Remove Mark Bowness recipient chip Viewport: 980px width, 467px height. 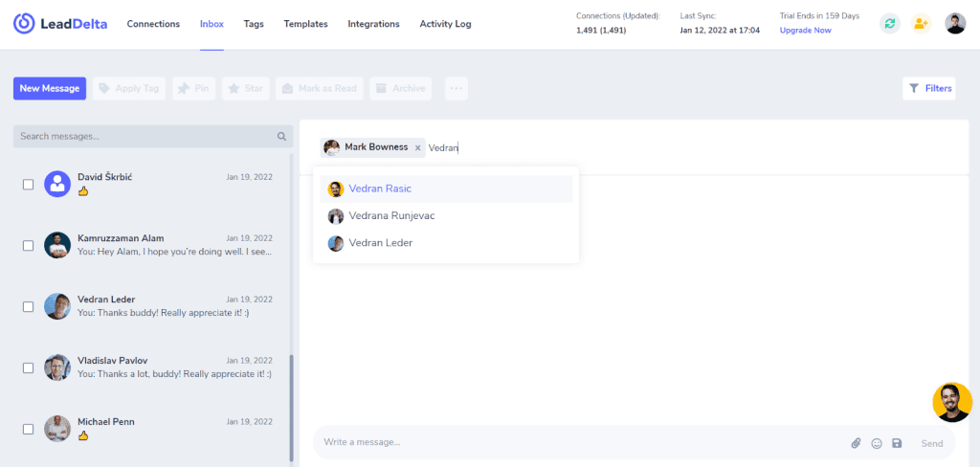(x=417, y=148)
